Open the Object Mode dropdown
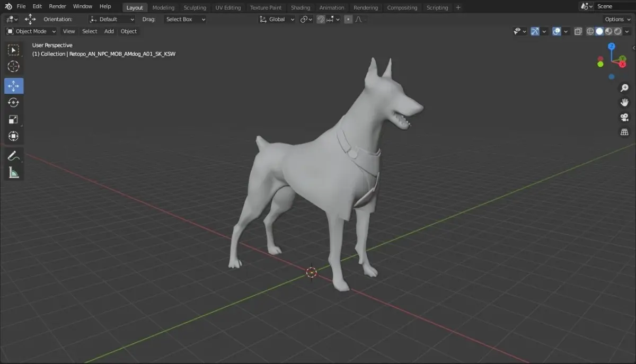Image resolution: width=636 pixels, height=364 pixels. point(31,31)
